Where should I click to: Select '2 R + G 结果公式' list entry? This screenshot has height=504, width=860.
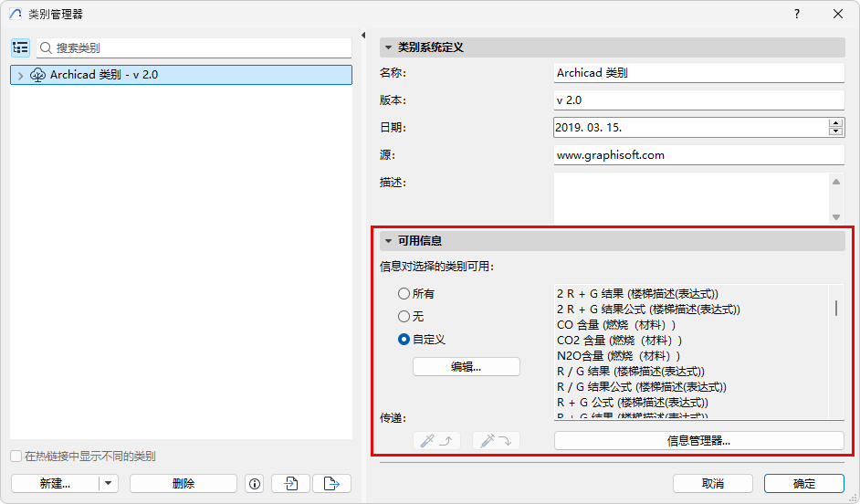648,310
